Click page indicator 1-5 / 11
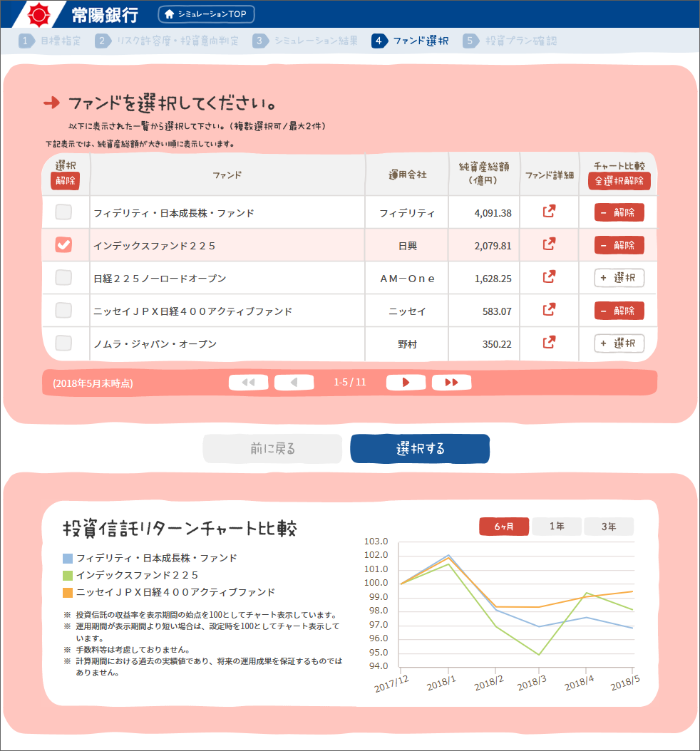This screenshot has width=700, height=751. [x=350, y=382]
